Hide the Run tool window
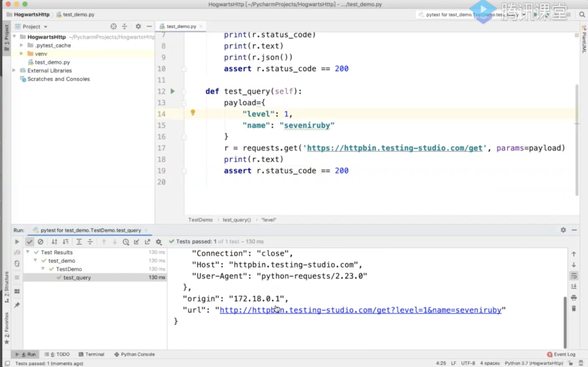The width and height of the screenshot is (588, 367). (x=574, y=230)
